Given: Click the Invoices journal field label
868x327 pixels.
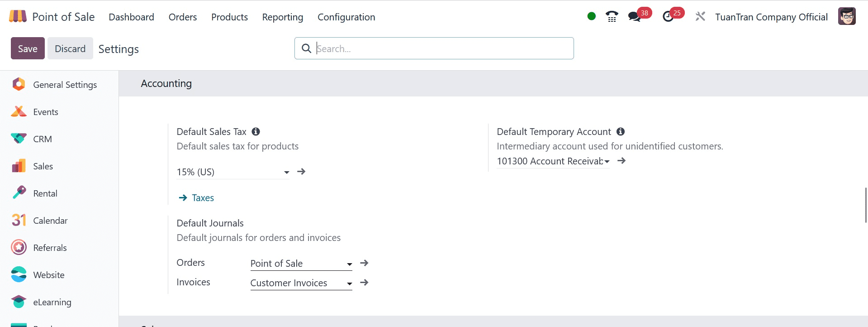Looking at the screenshot, I should pos(193,282).
